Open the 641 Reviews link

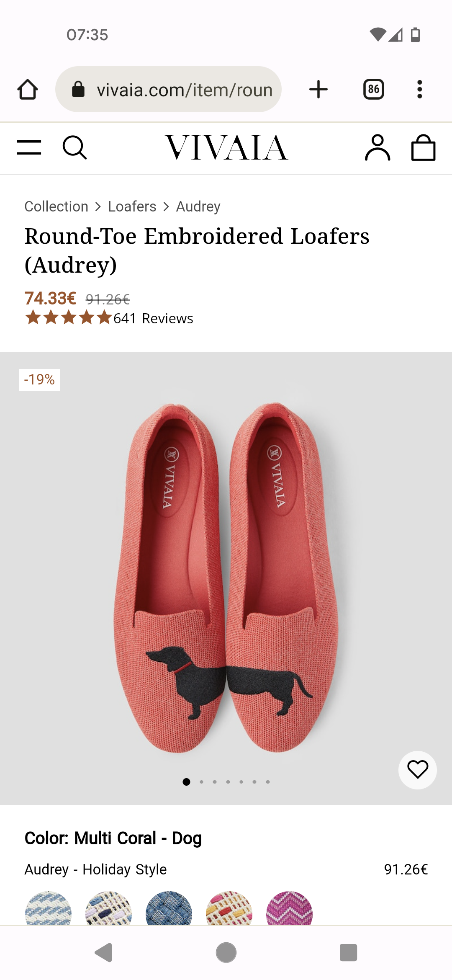pyautogui.click(x=153, y=319)
